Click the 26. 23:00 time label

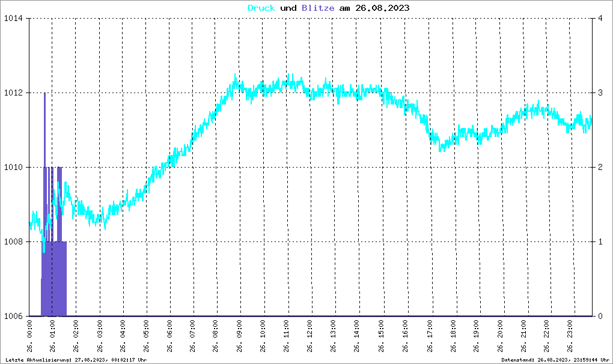click(570, 336)
